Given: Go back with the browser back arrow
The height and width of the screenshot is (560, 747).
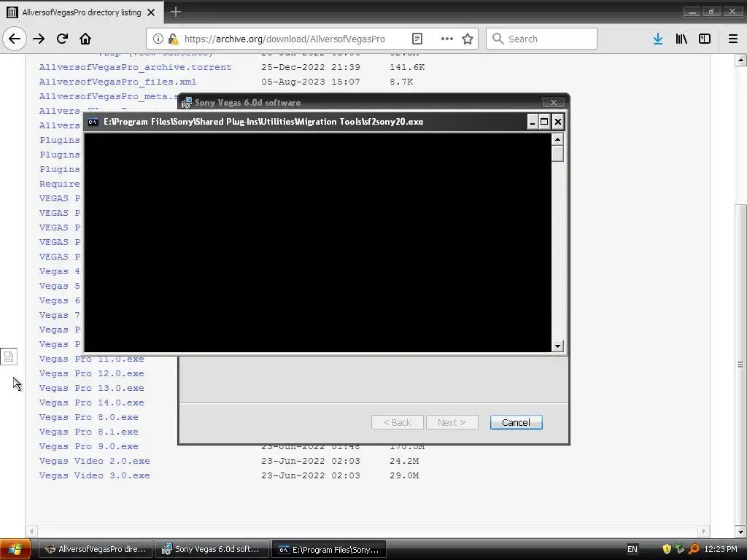Looking at the screenshot, I should [15, 39].
